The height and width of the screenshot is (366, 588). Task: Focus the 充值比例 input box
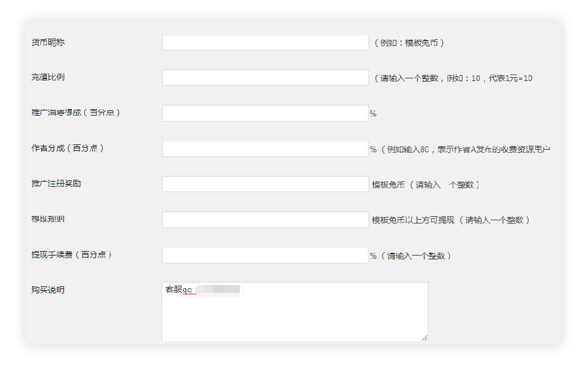(x=265, y=77)
